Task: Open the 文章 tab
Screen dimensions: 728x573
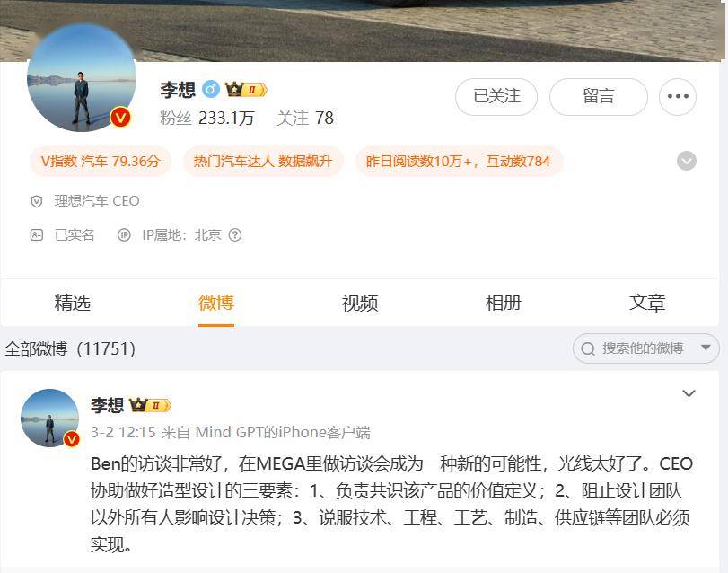Action: pos(646,304)
